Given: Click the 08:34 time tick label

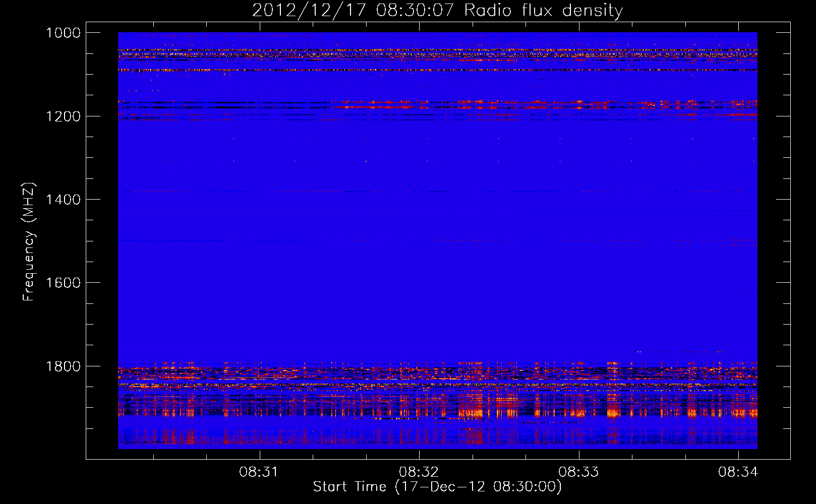Looking at the screenshot, I should [738, 472].
